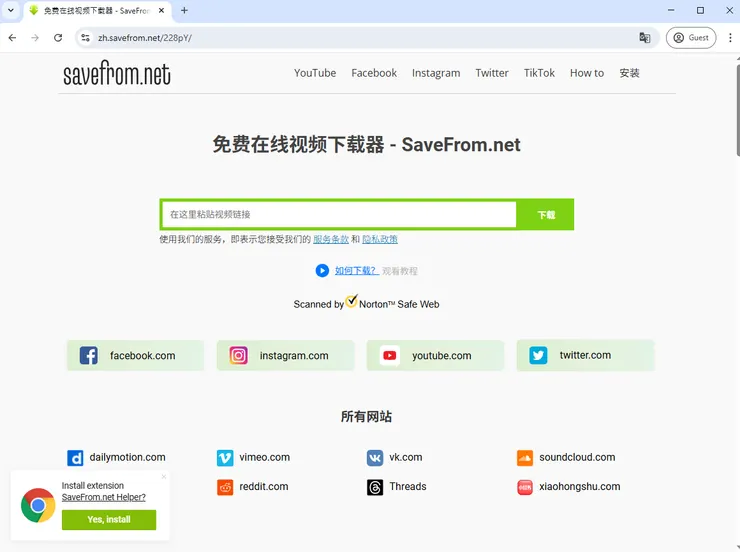740x552 pixels.
Task: Open the How to nav menu item
Action: click(x=587, y=73)
